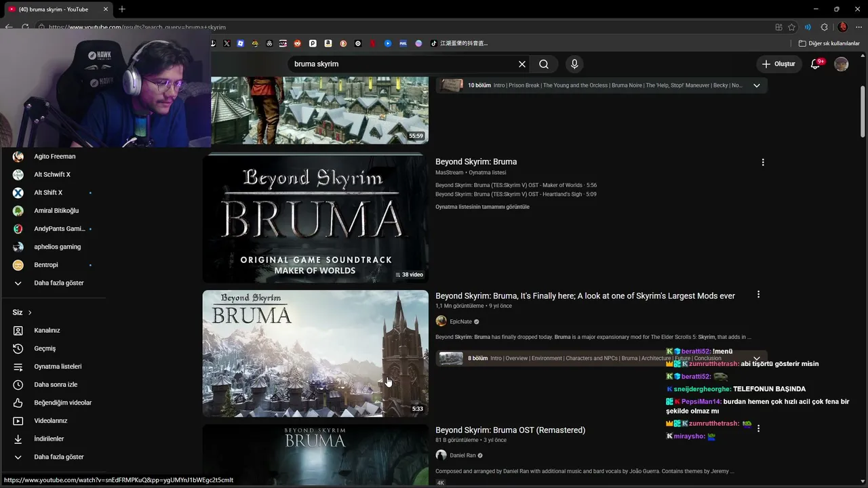Switch to the bruma skyrim - YouTube browser tab
The height and width of the screenshot is (488, 868).
click(56, 9)
